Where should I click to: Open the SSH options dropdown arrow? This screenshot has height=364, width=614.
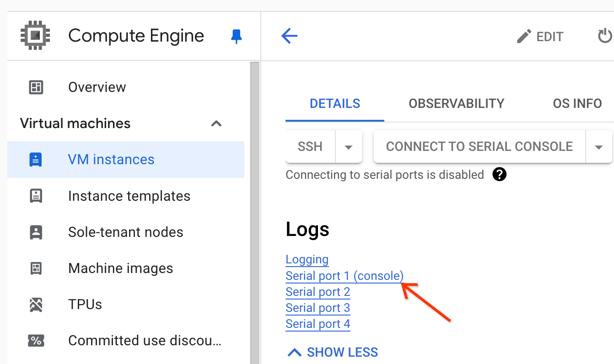coord(349,146)
